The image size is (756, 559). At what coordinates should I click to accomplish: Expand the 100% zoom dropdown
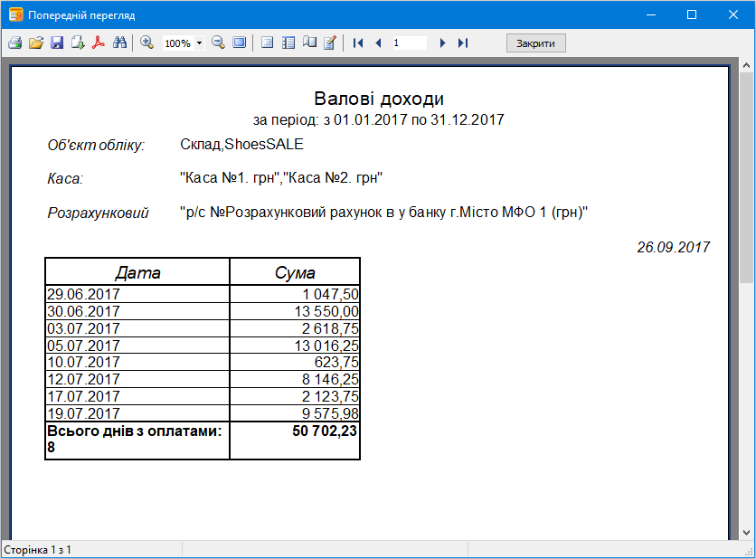click(x=199, y=43)
